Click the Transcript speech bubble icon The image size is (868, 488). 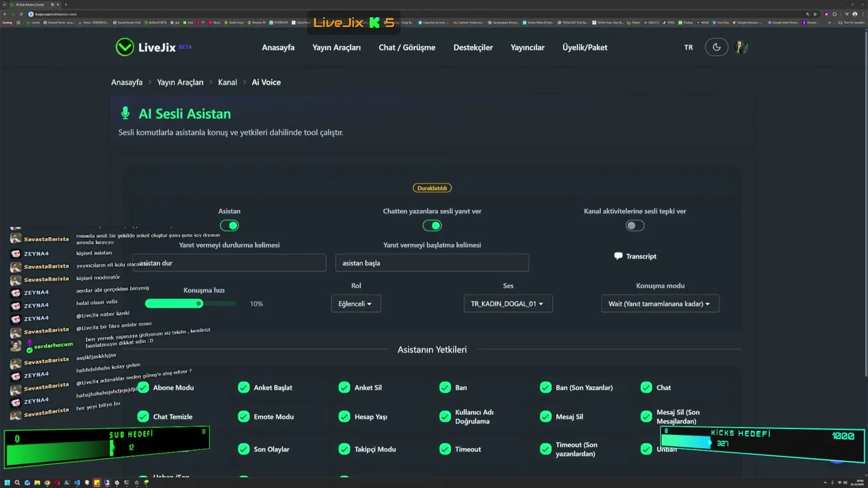[x=618, y=256]
